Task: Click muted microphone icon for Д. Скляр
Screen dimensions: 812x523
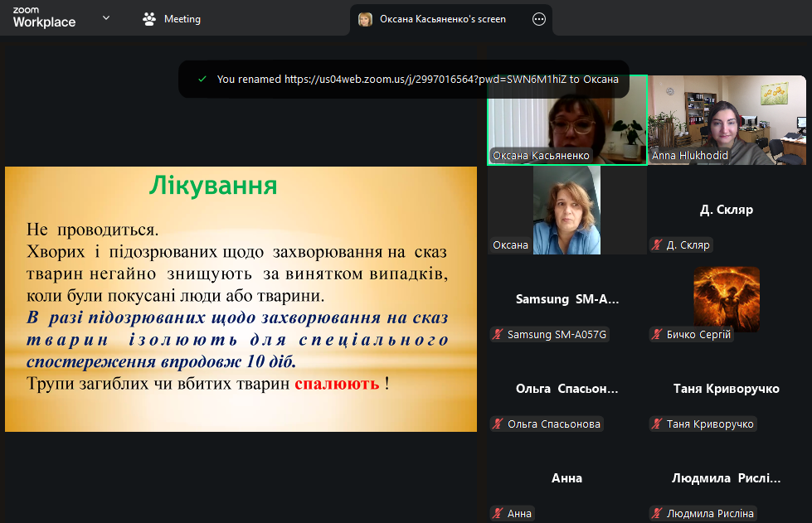Action: [x=657, y=245]
